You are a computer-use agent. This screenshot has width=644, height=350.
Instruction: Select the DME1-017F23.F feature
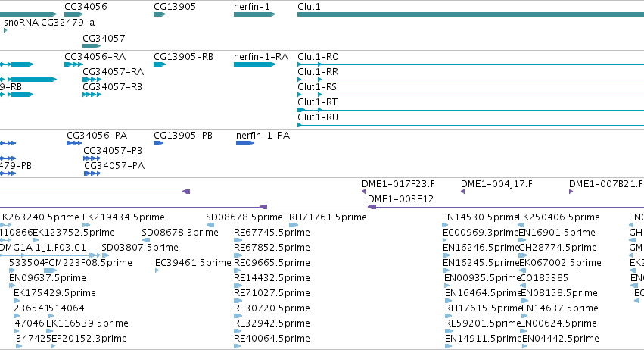398,184
